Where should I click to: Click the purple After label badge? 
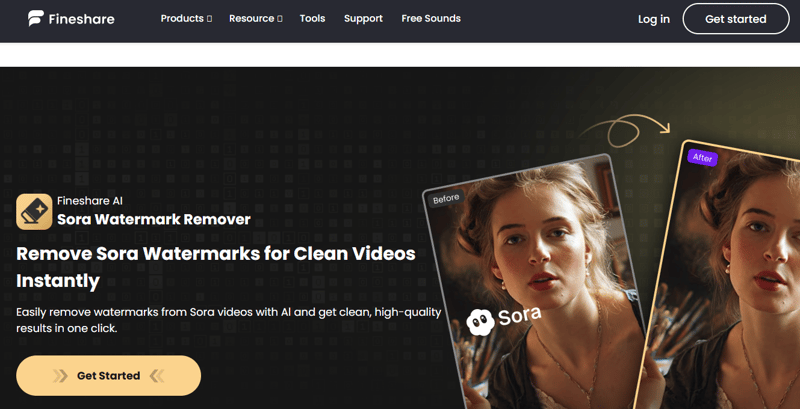703,158
